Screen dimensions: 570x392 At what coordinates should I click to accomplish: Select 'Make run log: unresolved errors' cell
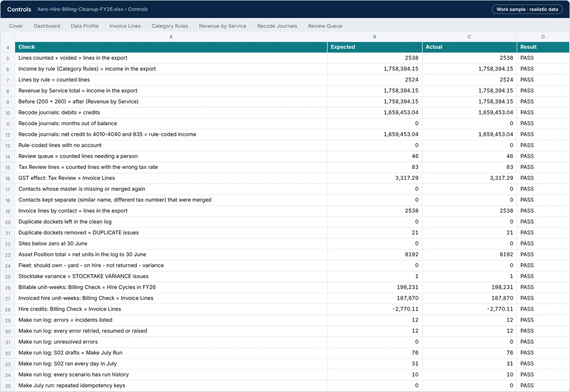coord(171,342)
